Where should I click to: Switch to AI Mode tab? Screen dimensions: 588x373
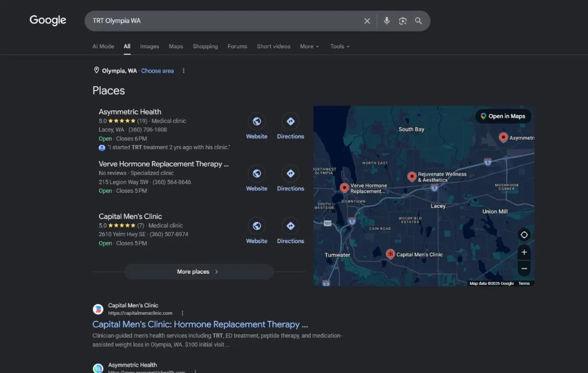103,46
